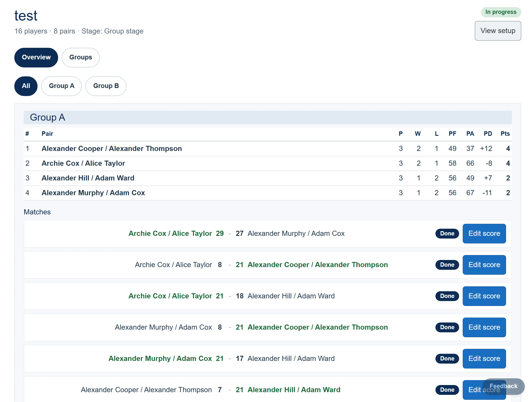Image resolution: width=532 pixels, height=402 pixels.
Task: Edit score for Archie Cox vs Alexander Hill 21-18
Action: click(x=484, y=296)
